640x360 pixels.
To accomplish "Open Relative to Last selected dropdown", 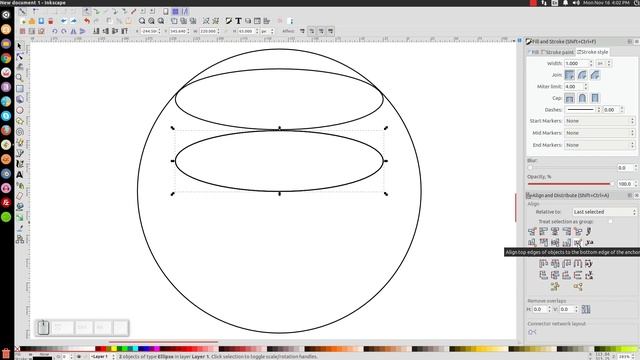I will pos(604,212).
